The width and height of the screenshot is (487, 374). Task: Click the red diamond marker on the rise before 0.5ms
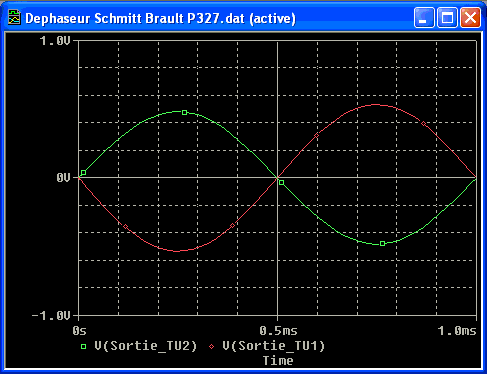[233, 226]
